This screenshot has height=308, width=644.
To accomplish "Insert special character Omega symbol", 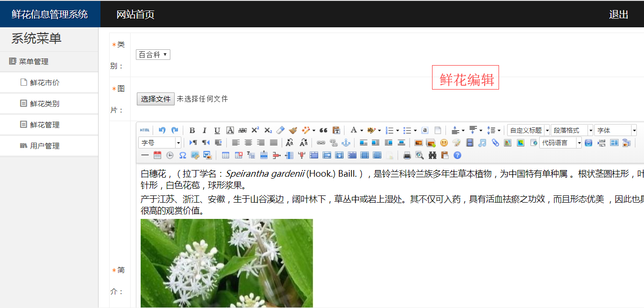I will (183, 155).
